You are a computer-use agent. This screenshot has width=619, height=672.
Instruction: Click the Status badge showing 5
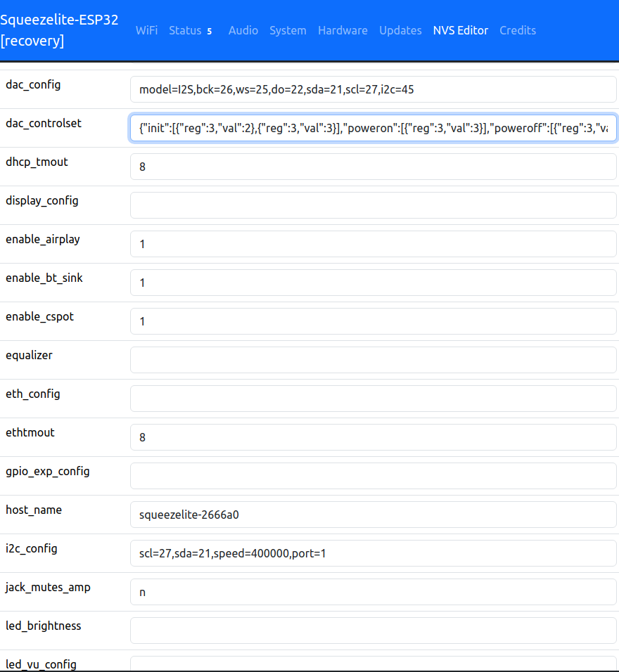[210, 31]
